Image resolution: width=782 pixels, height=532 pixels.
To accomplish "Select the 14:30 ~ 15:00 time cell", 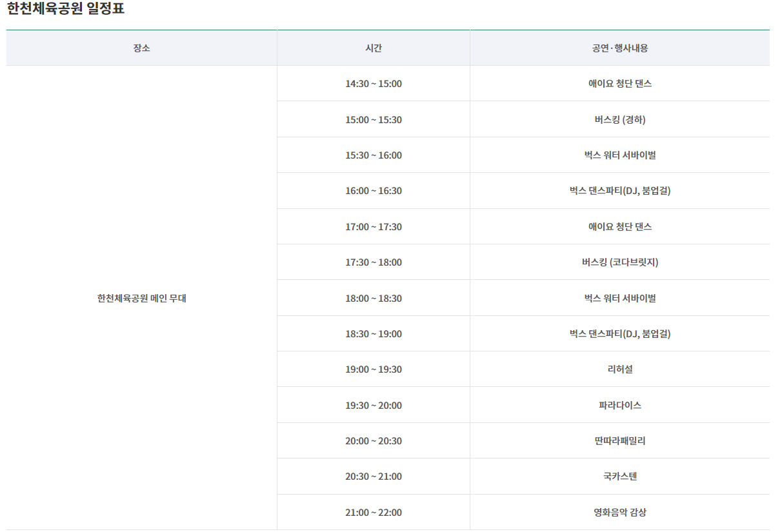I will [374, 84].
